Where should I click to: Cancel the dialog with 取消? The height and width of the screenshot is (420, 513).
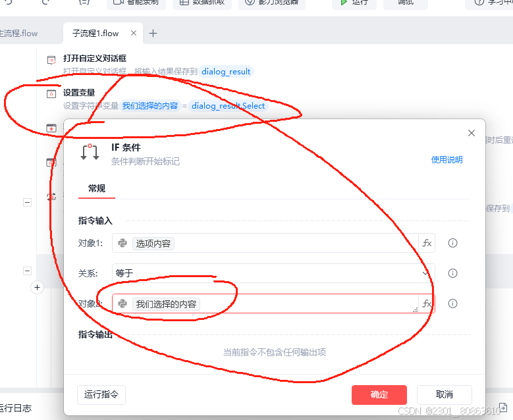pos(445,395)
